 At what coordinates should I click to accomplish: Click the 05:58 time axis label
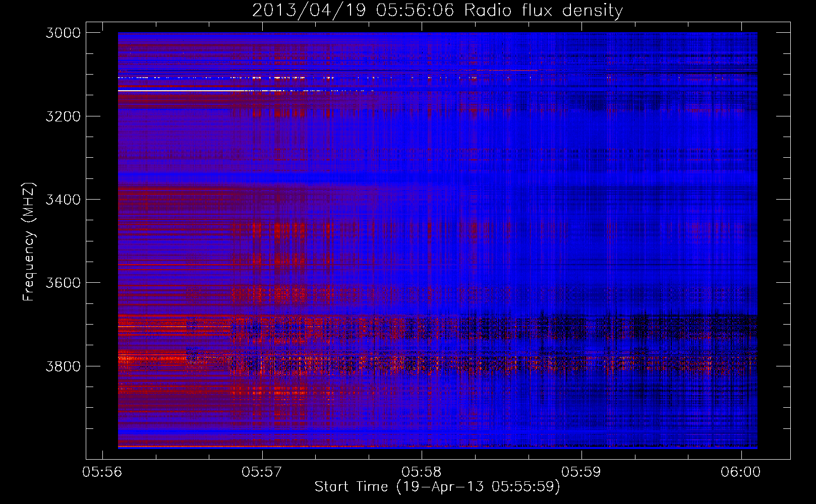coord(422,472)
